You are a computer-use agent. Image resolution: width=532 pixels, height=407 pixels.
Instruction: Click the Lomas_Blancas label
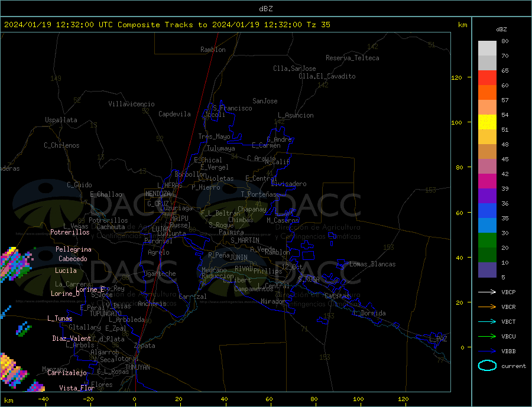pyautogui.click(x=372, y=264)
